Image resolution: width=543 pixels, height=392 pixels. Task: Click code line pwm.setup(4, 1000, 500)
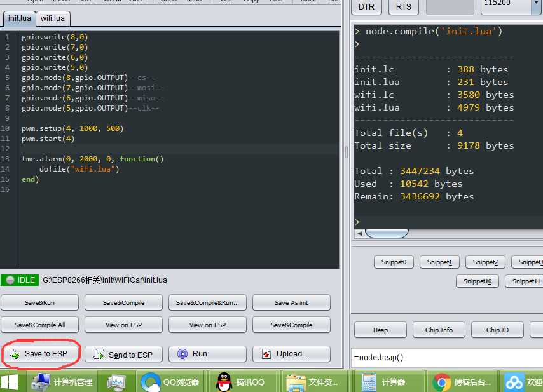72,128
